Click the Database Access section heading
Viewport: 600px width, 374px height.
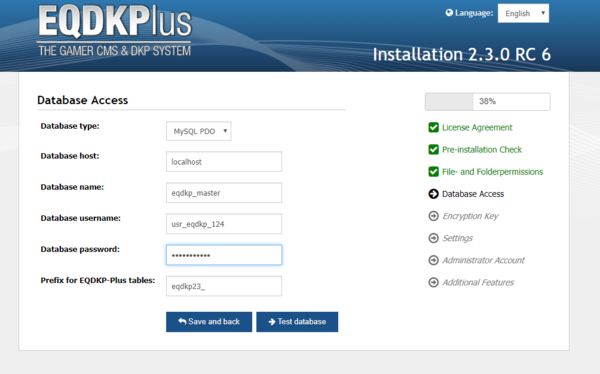point(83,100)
